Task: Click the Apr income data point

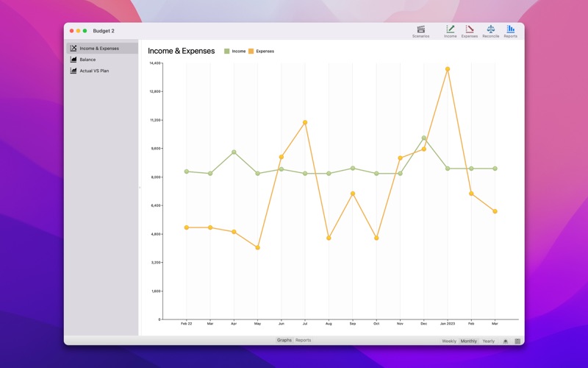Action: (x=234, y=152)
